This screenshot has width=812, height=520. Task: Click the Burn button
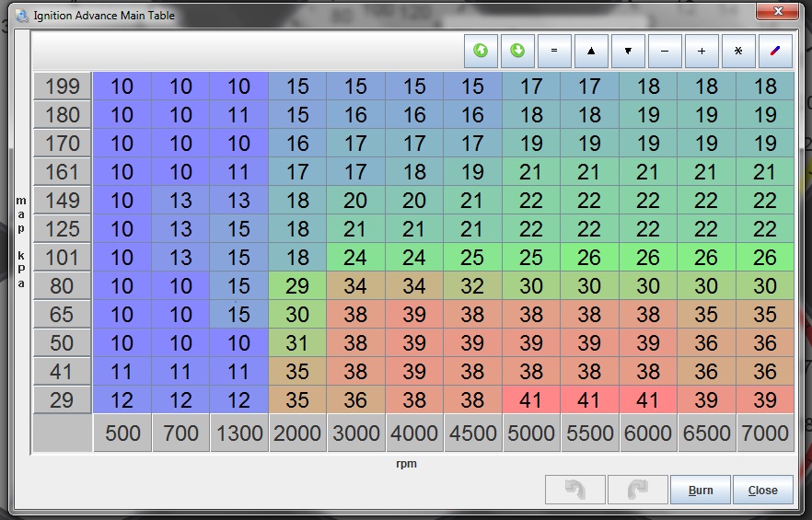click(700, 490)
